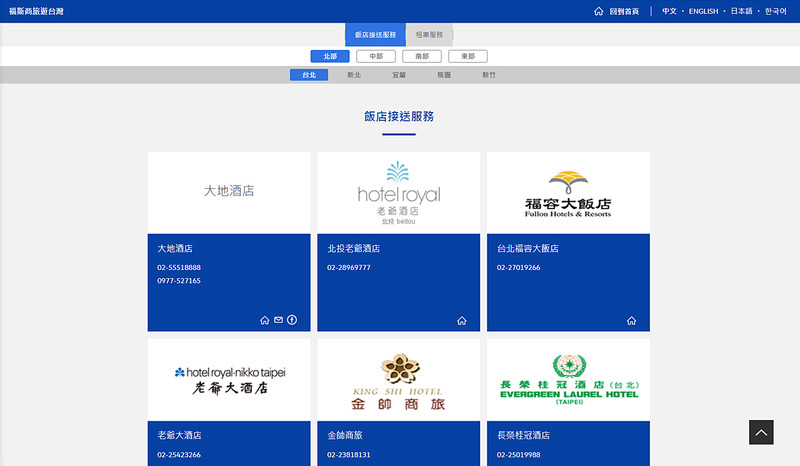This screenshot has width=800, height=466.
Task: Go to 回到首頁 link
Action: point(624,11)
